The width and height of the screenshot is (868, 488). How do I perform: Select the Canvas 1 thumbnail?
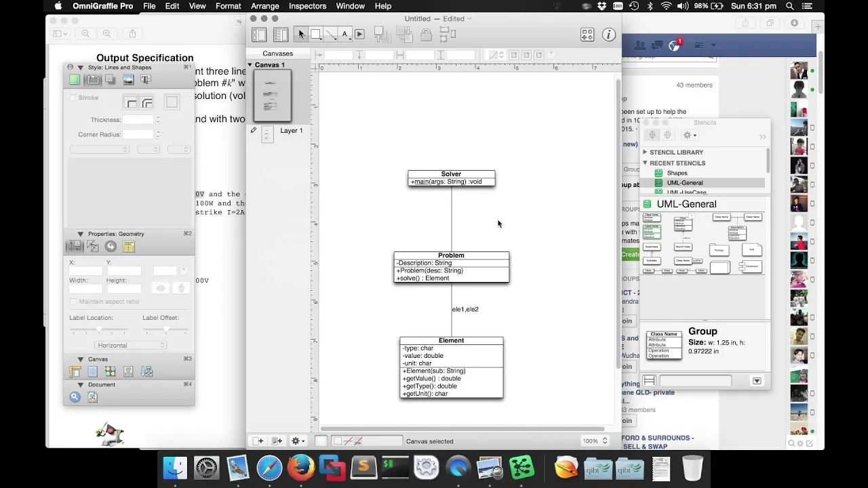[273, 96]
